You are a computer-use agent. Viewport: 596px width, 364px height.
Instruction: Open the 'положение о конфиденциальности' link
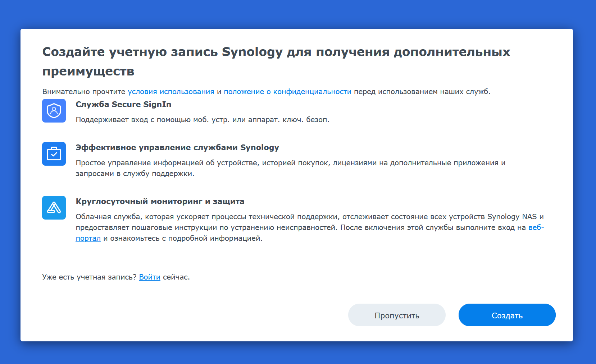coord(287,92)
